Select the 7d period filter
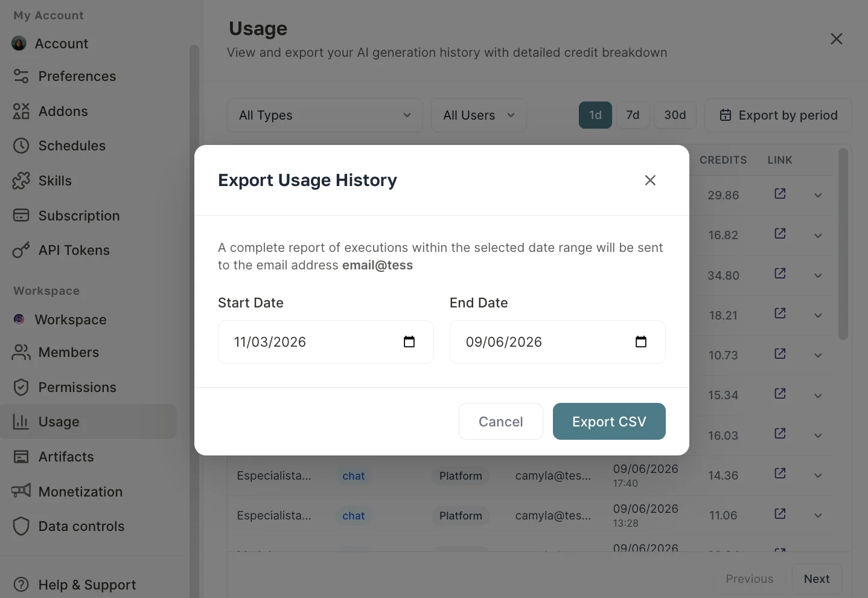The image size is (868, 598). pos(633,115)
